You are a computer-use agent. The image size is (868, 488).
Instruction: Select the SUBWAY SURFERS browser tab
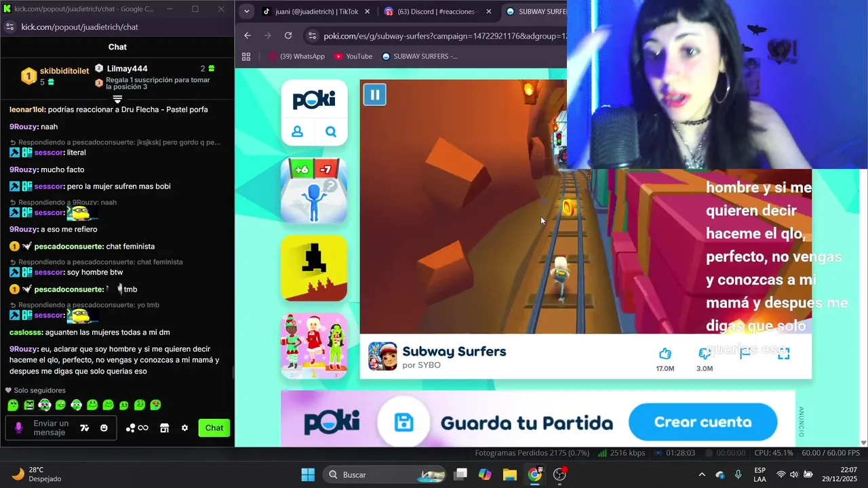(536, 12)
